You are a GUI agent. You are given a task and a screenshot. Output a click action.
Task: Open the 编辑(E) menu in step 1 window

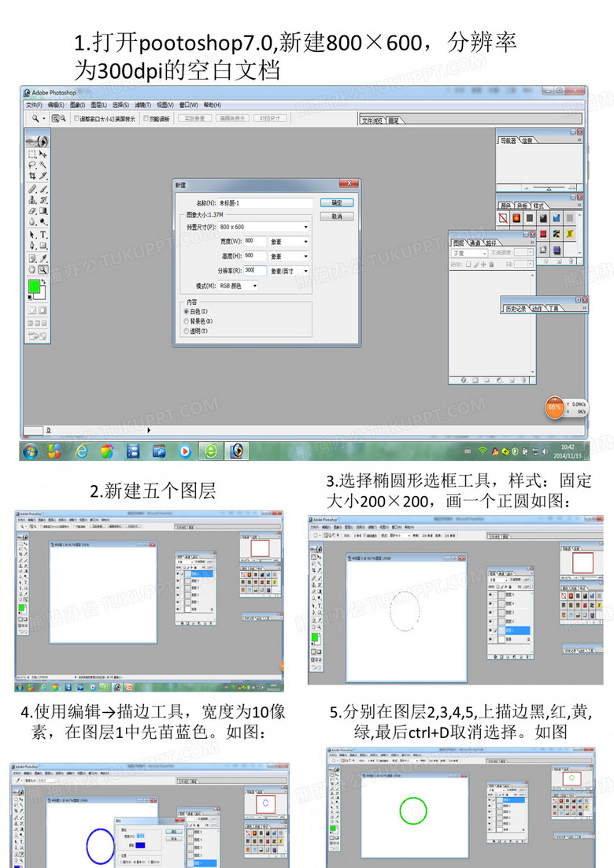[56, 105]
